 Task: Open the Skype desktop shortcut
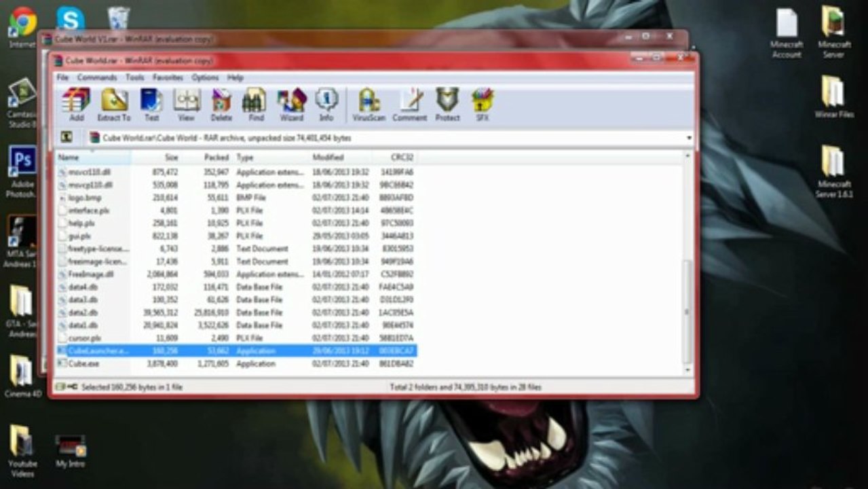coord(71,20)
